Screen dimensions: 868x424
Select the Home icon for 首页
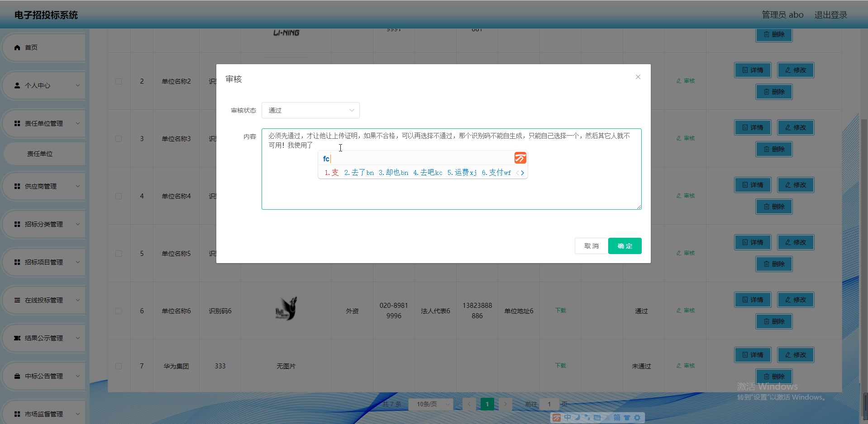17,47
